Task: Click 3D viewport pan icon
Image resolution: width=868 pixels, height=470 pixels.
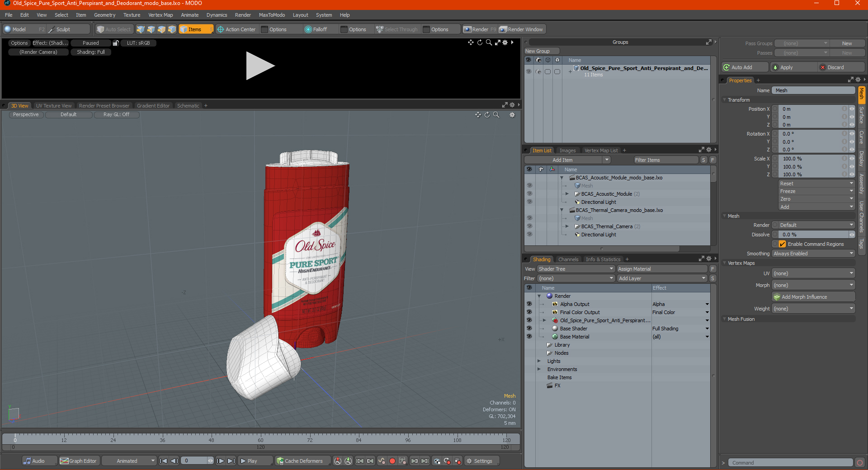Action: point(478,115)
